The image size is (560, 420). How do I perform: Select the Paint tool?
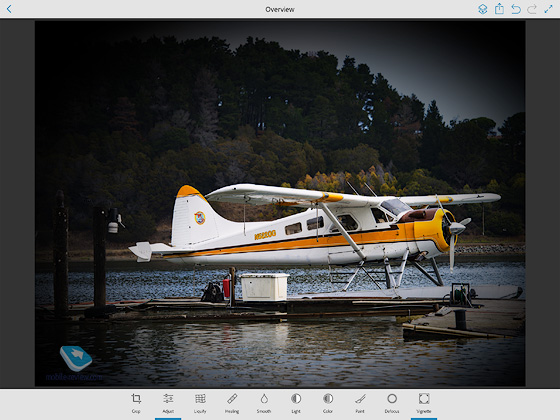[360, 403]
